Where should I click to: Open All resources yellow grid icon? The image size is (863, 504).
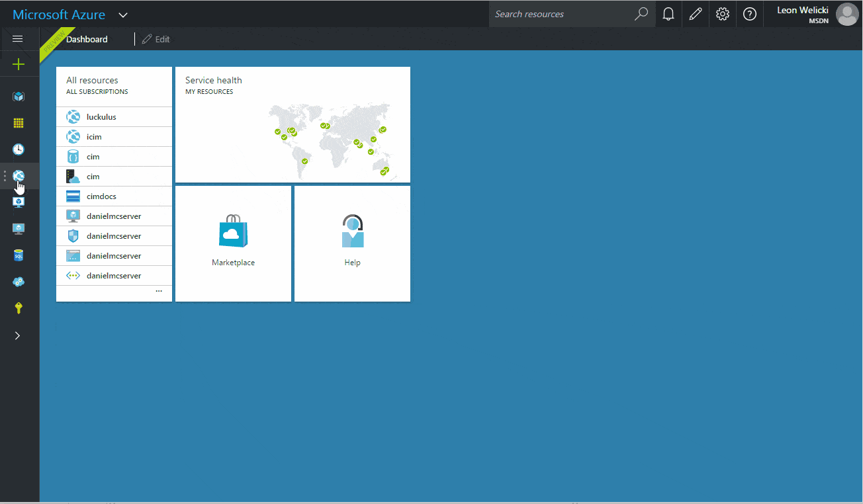[x=19, y=123]
